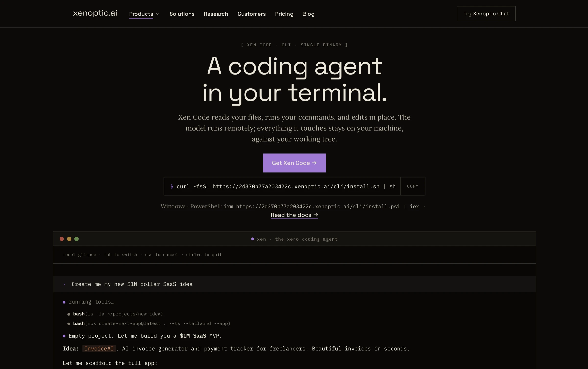Click the dollar sign prompt in install box

172,186
